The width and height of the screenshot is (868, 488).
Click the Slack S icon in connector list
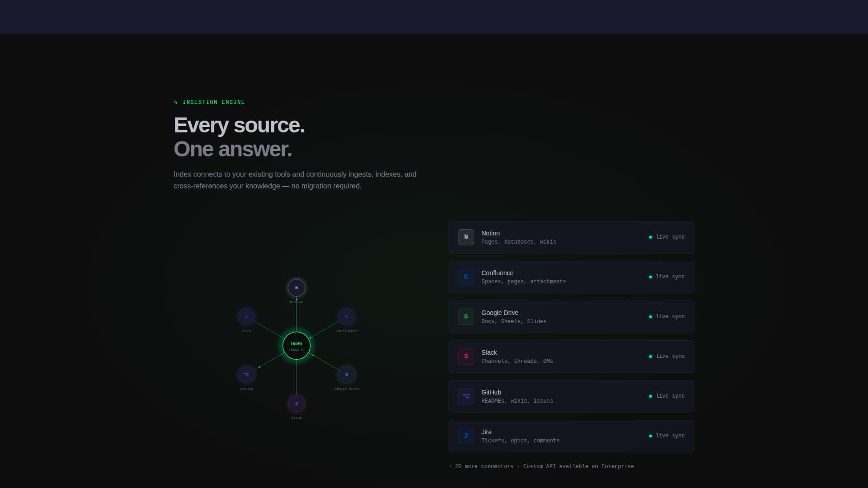point(466,357)
